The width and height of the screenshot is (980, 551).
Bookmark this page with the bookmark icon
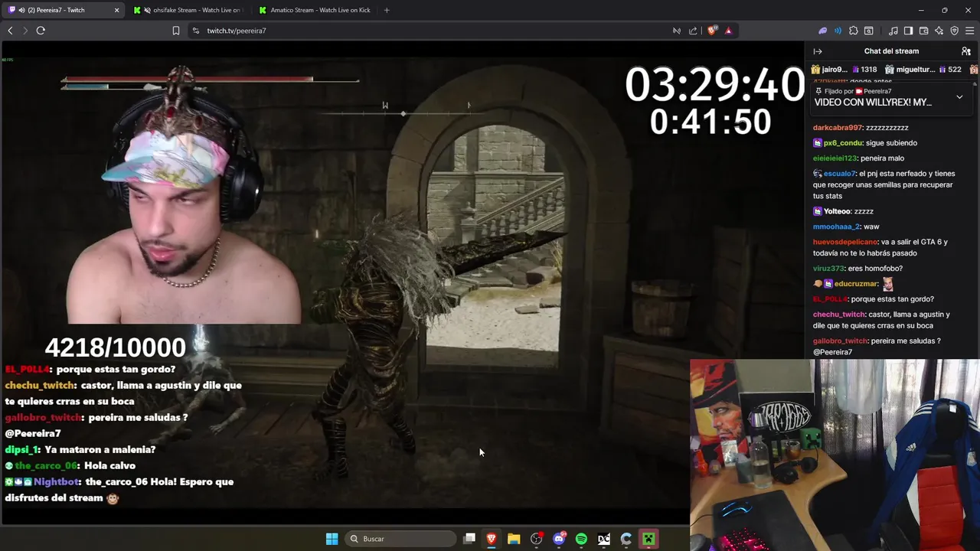176,31
